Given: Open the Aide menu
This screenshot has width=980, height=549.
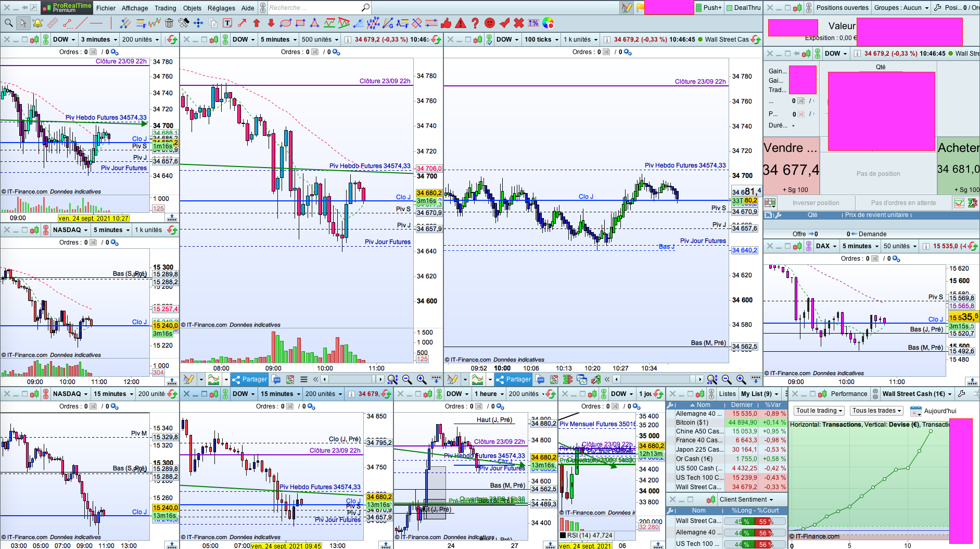Looking at the screenshot, I should coord(248,8).
